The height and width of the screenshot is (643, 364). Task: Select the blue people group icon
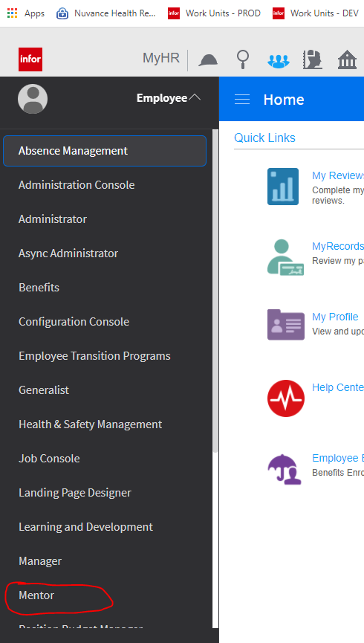click(x=279, y=61)
